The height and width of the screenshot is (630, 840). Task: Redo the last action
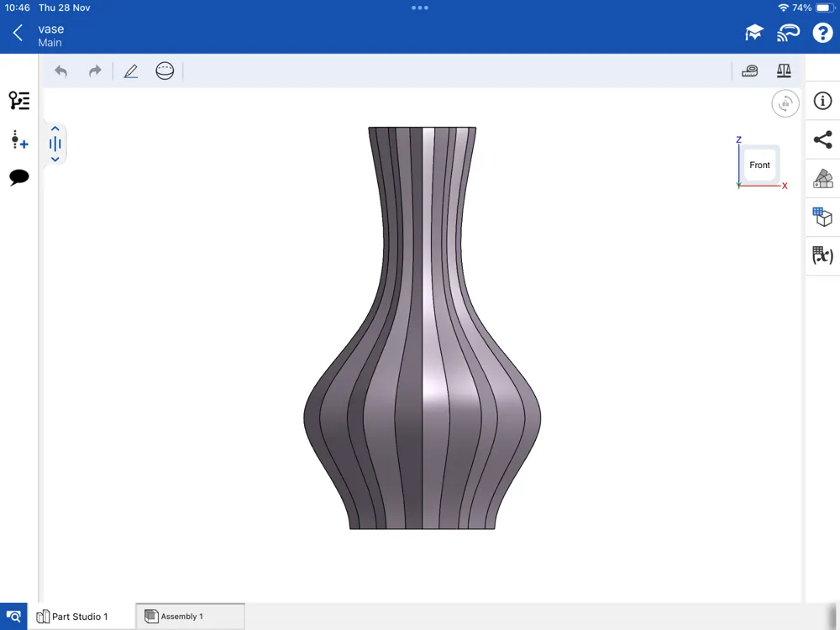click(95, 71)
